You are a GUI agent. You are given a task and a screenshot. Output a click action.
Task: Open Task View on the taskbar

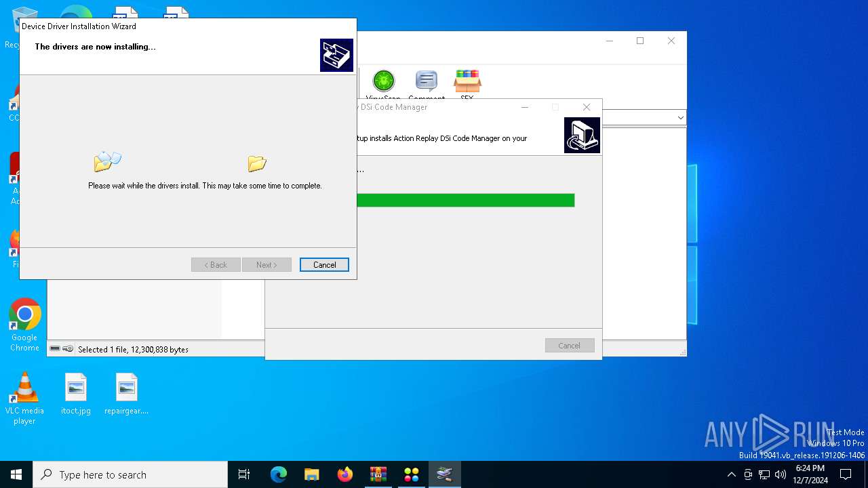pos(244,474)
